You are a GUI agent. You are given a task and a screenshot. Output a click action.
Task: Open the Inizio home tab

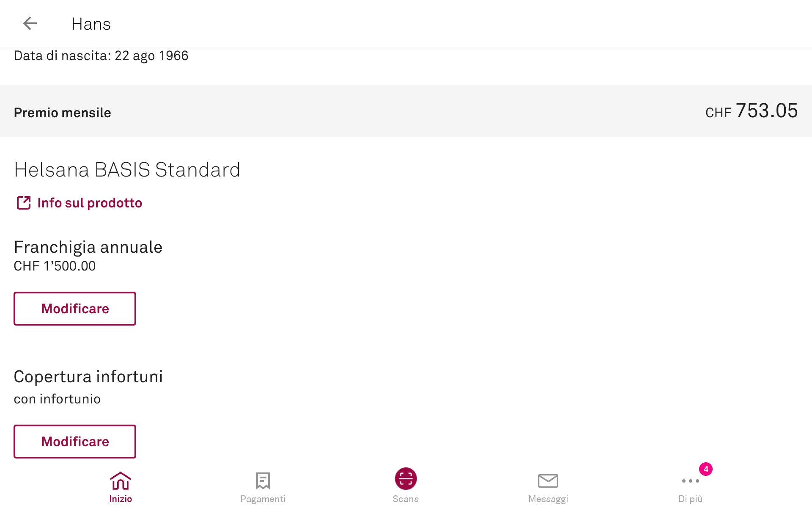[121, 487]
